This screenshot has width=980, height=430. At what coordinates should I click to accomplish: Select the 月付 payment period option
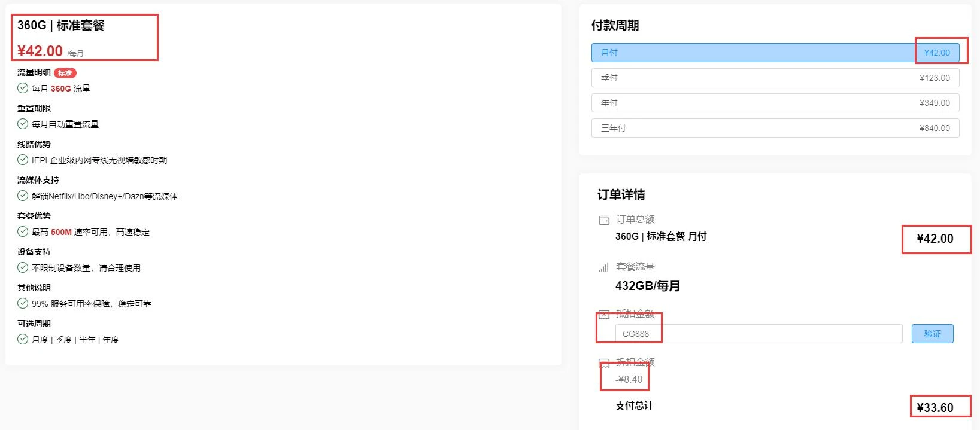coord(775,53)
